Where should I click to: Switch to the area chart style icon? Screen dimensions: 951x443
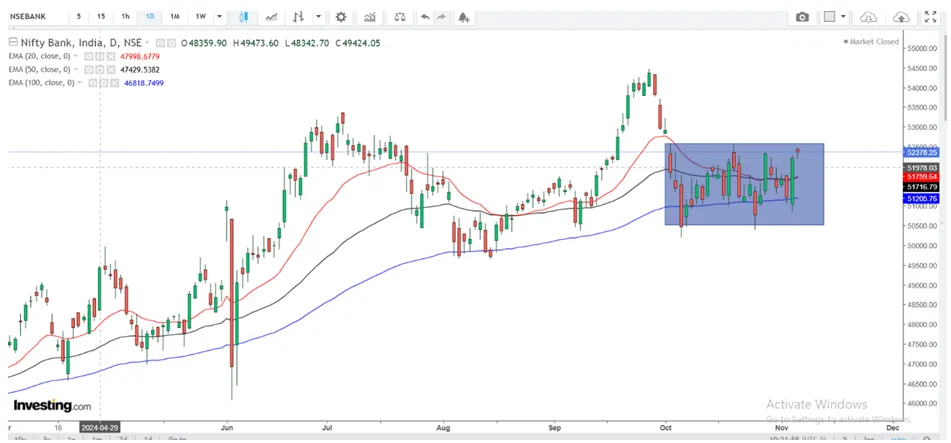(x=272, y=17)
